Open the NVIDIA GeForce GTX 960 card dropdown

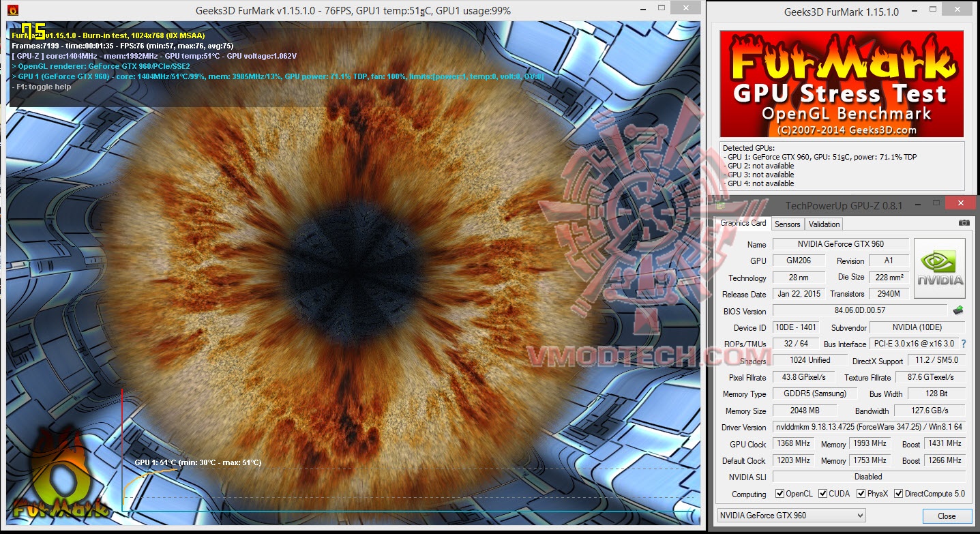(792, 516)
